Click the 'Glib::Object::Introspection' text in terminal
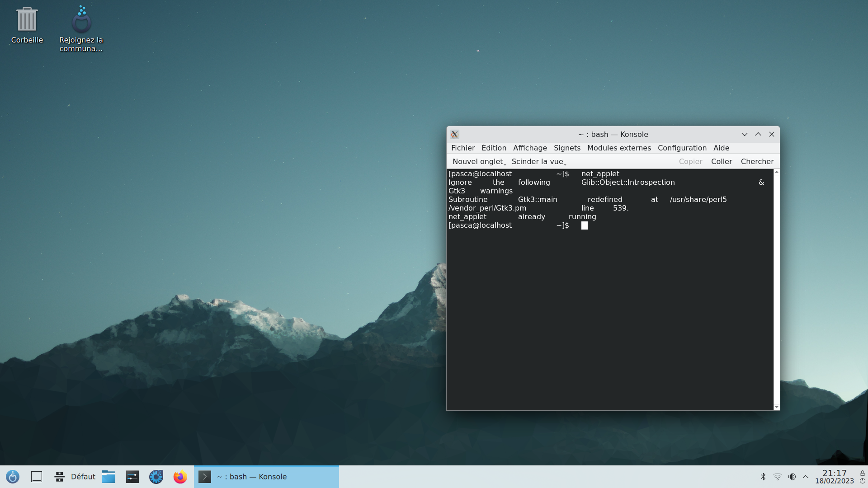This screenshot has width=868, height=488. tap(628, 183)
